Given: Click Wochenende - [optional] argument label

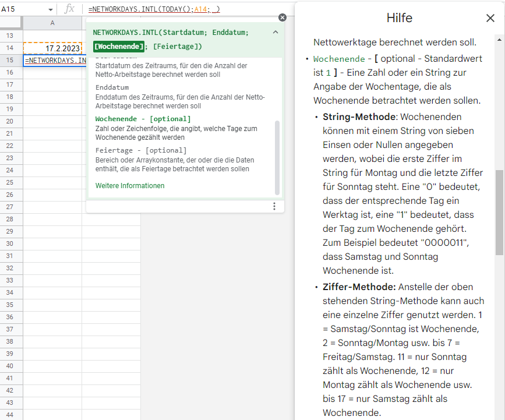Looking at the screenshot, I should [143, 119].
